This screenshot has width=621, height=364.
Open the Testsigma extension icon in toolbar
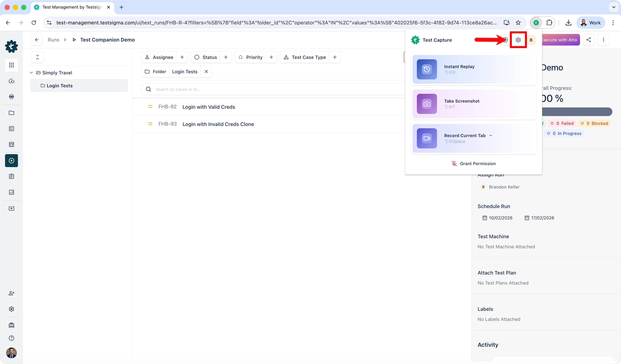pyautogui.click(x=536, y=23)
